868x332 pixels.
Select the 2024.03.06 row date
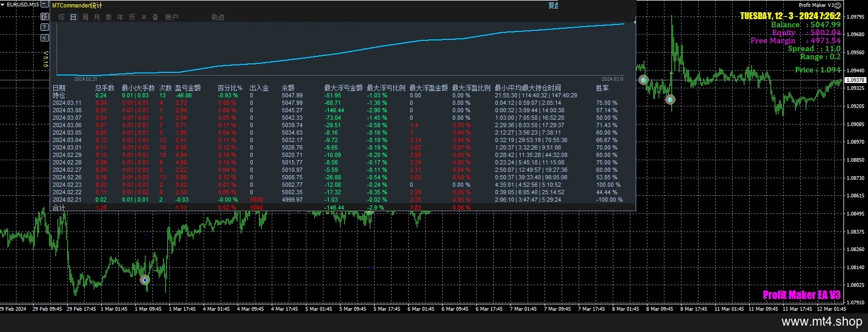point(67,125)
